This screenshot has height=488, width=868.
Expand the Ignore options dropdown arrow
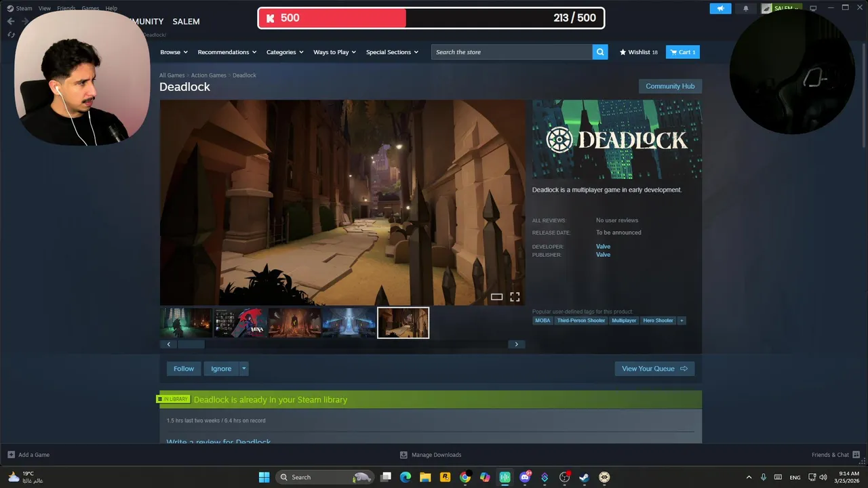coord(243,369)
